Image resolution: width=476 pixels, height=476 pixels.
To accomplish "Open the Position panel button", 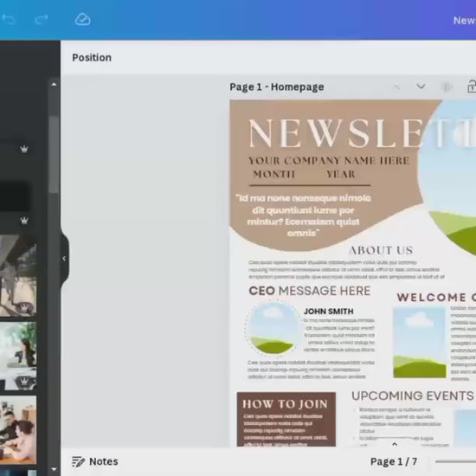I will [x=92, y=58].
